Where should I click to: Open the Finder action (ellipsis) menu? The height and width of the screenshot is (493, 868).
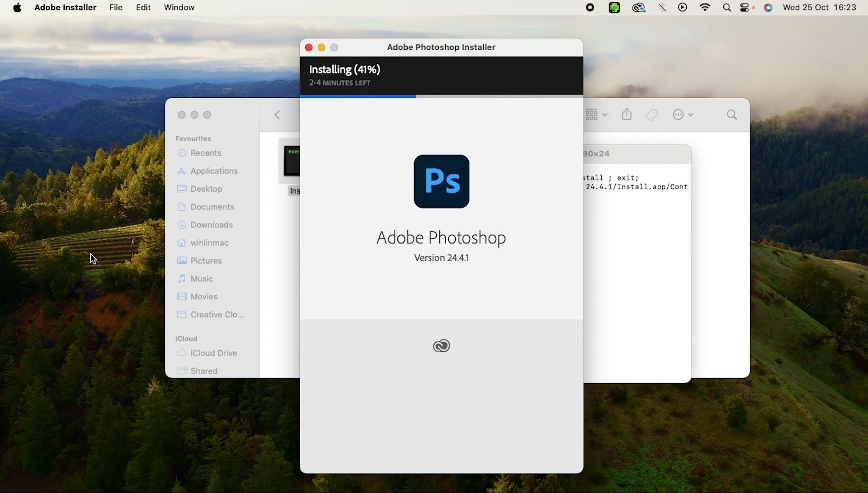pos(683,115)
